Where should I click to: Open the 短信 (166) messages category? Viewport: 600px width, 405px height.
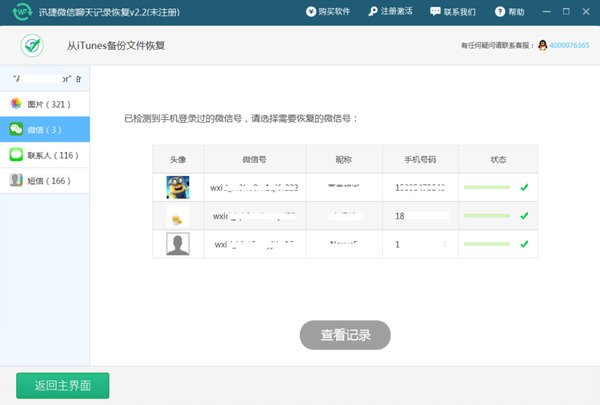click(x=44, y=181)
